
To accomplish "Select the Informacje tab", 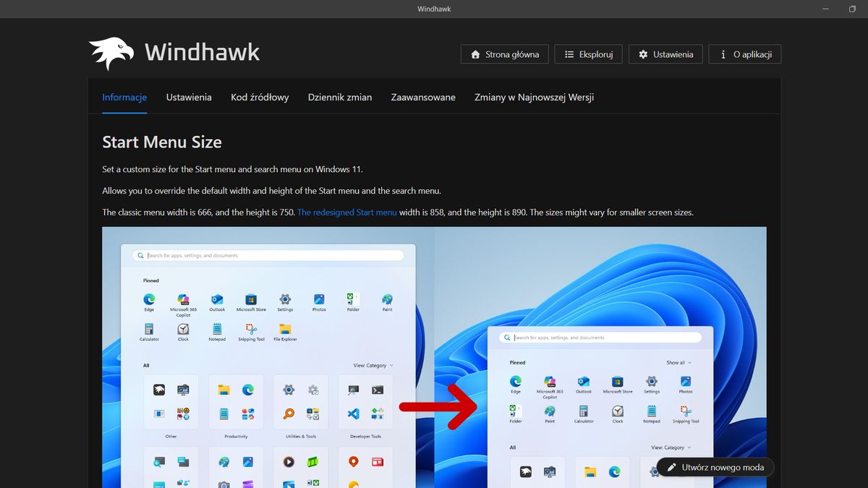I will tap(124, 97).
